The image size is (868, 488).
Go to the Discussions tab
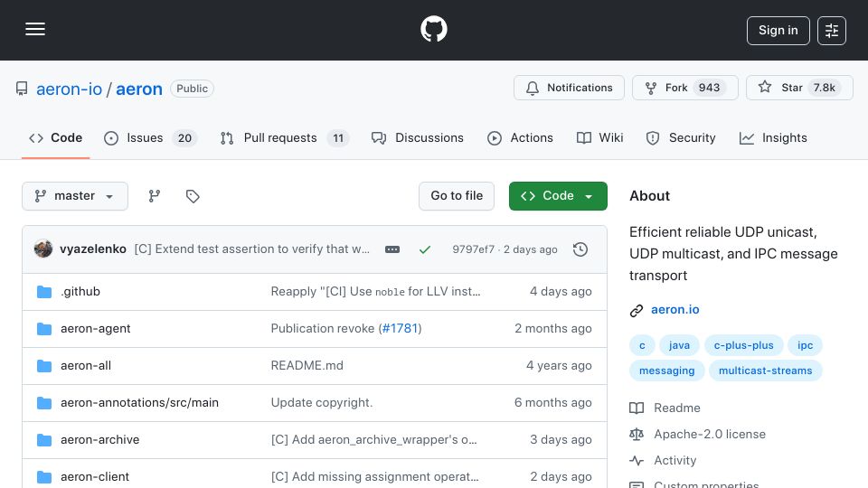[418, 137]
